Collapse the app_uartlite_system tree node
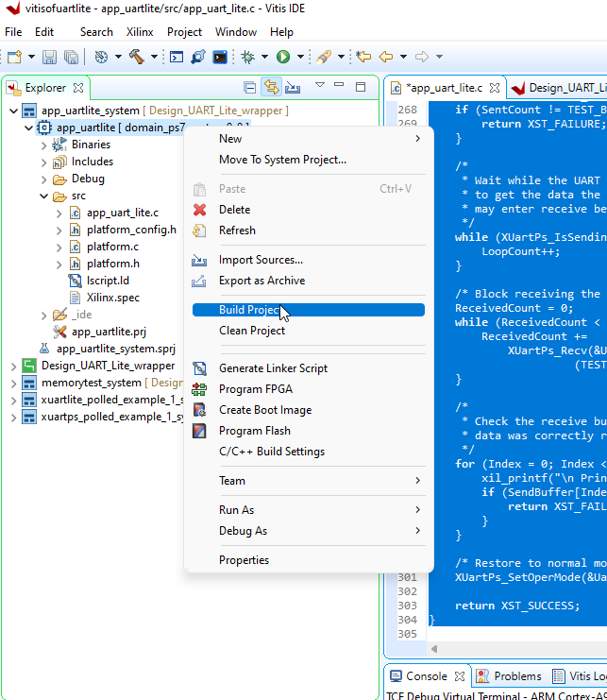 (14, 111)
